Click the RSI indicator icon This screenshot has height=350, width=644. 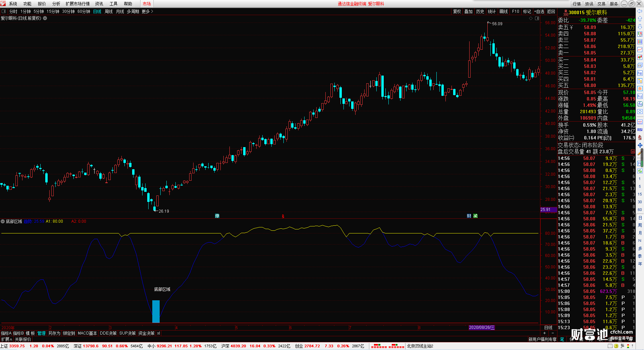pos(640,130)
